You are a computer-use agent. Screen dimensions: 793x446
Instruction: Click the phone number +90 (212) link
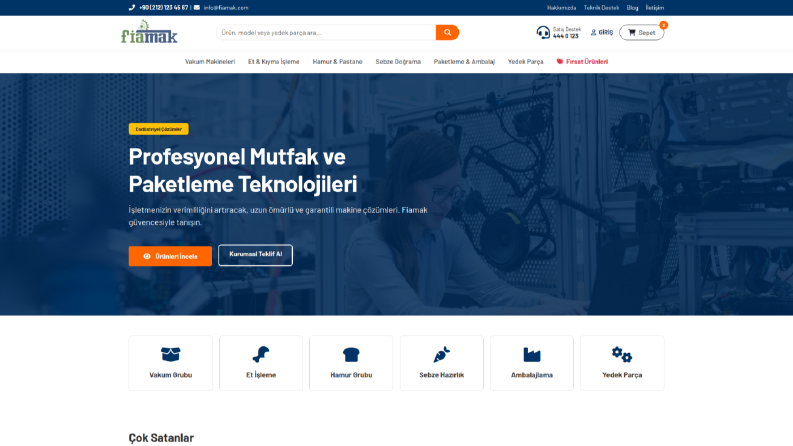163,8
